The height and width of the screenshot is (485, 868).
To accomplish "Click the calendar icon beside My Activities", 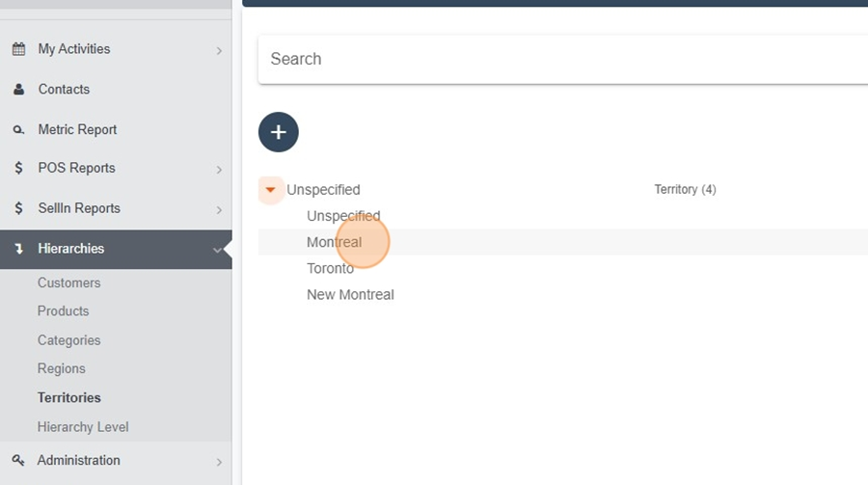I will tap(19, 49).
